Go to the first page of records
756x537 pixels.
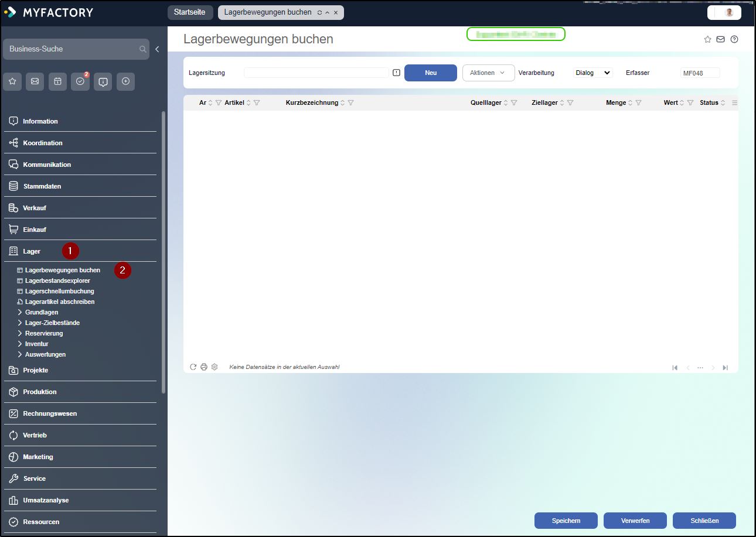(x=675, y=368)
